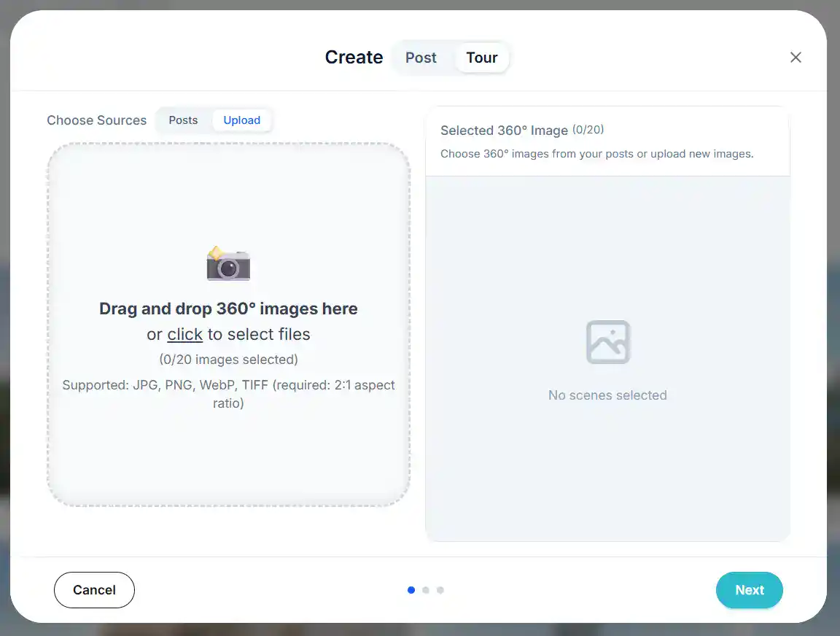The image size is (840, 636).
Task: Click the supported file formats text
Action: point(228,394)
